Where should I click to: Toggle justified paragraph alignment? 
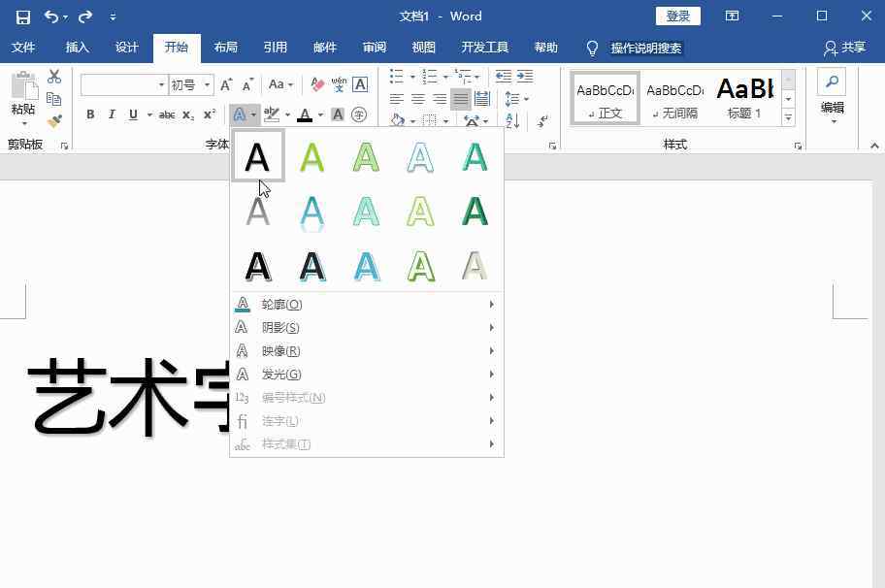461,99
